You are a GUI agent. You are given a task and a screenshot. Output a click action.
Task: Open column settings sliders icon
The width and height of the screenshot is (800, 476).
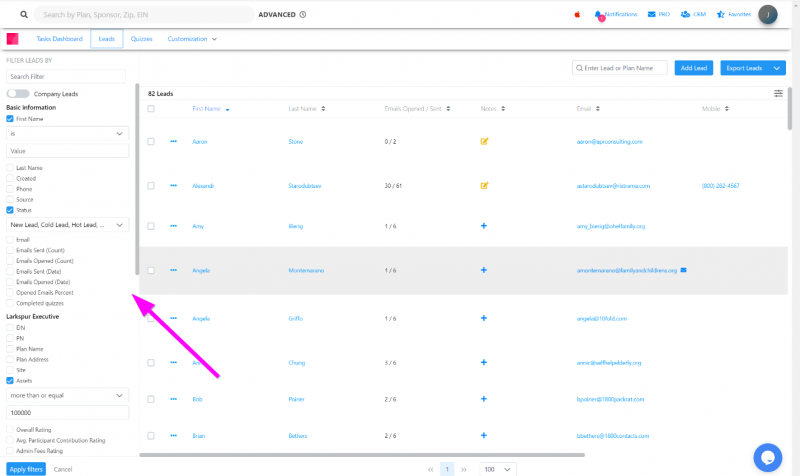(778, 93)
